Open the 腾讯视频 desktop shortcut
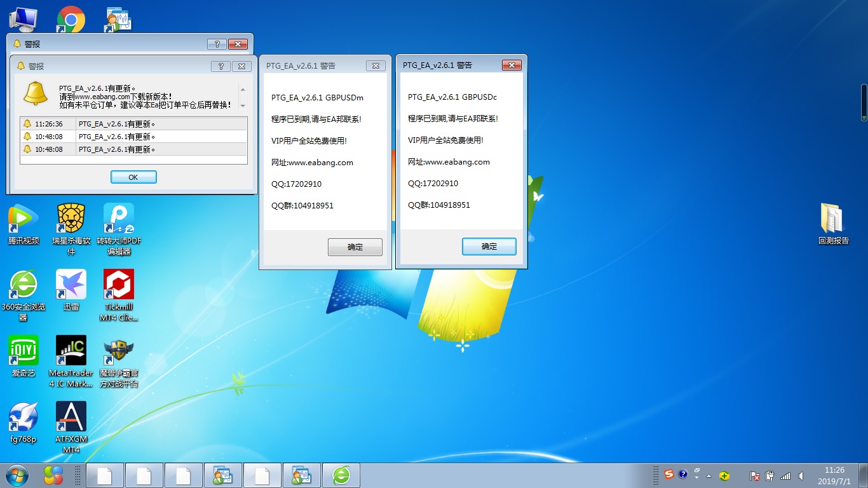This screenshot has height=488, width=868. (x=24, y=224)
